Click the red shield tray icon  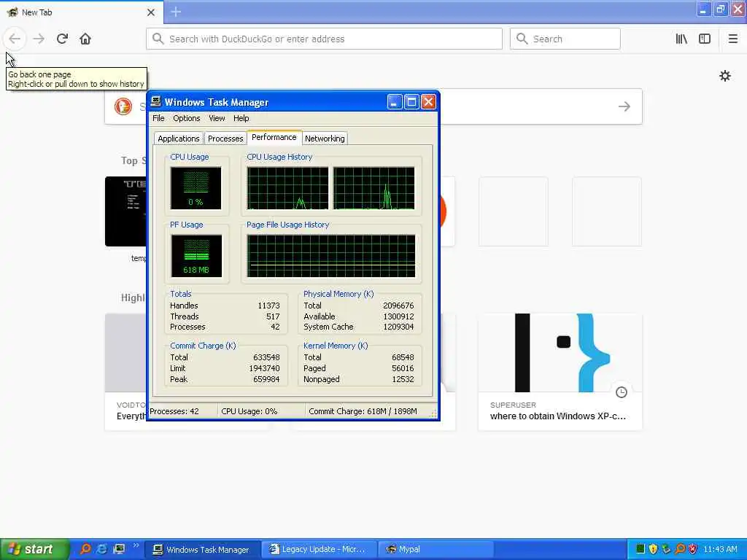[x=693, y=549]
